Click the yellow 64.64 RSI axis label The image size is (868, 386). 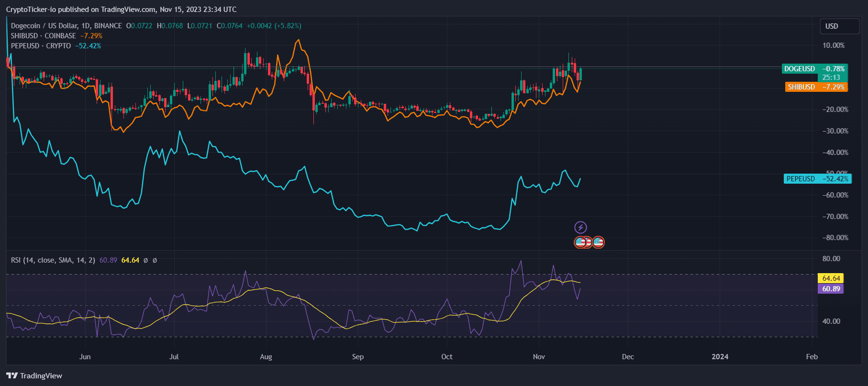[x=831, y=278]
